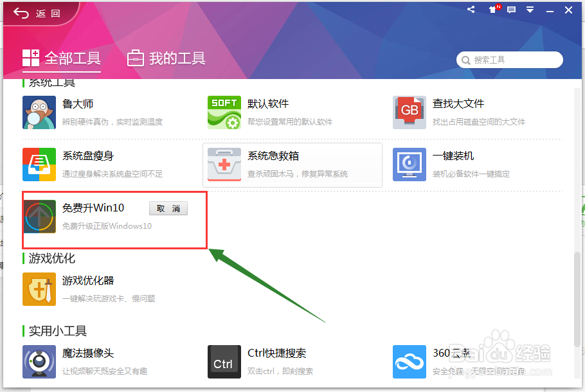This screenshot has height=392, width=585.
Task: Click the 游戏优化 section heading
Action: click(x=52, y=258)
